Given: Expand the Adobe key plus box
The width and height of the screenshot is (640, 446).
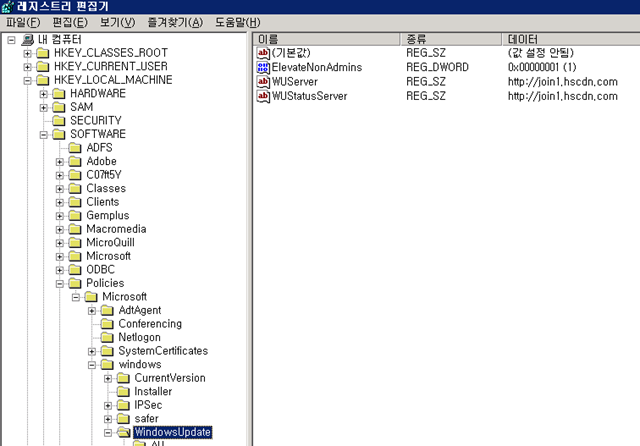Looking at the screenshot, I should tap(60, 162).
